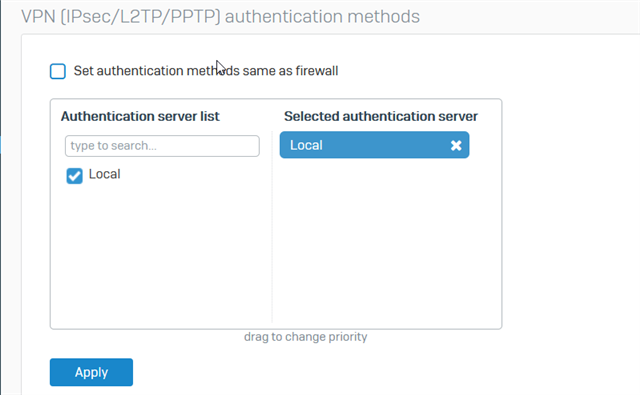Click the Selected authentication server heading

click(x=381, y=116)
